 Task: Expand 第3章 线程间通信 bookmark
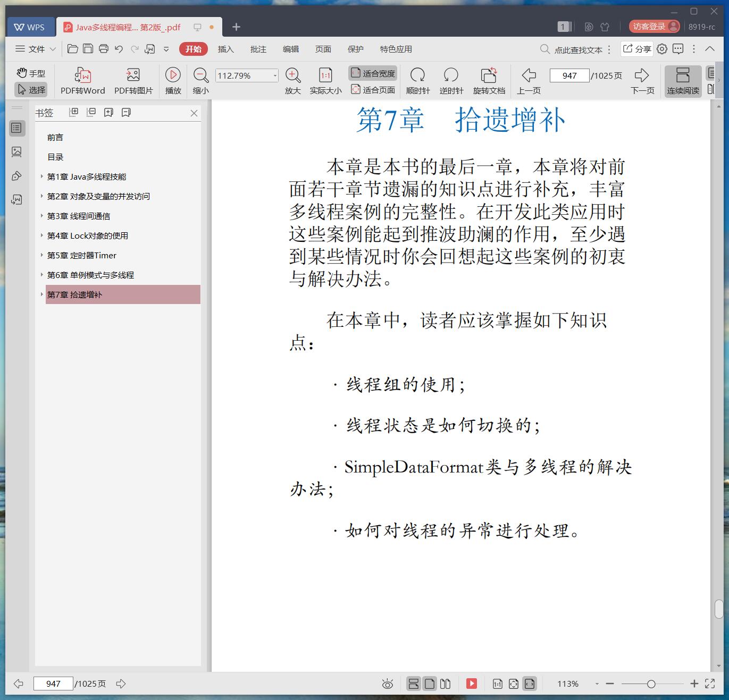42,216
